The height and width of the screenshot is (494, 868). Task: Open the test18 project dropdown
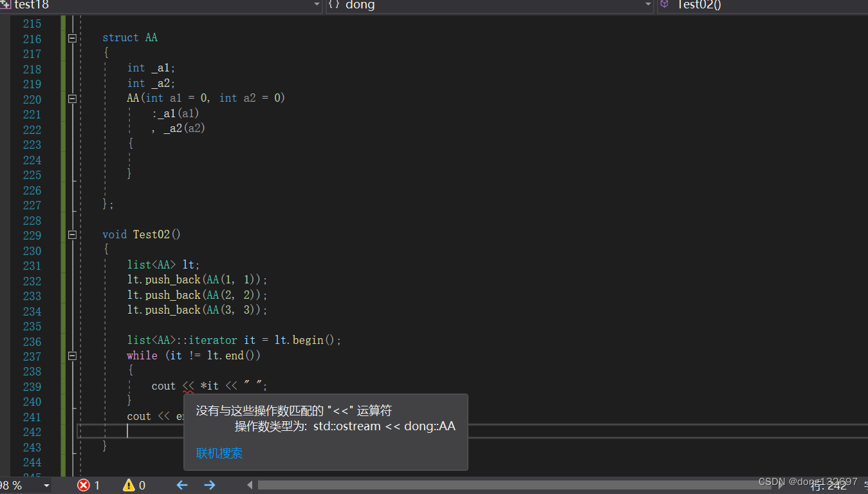pos(317,5)
